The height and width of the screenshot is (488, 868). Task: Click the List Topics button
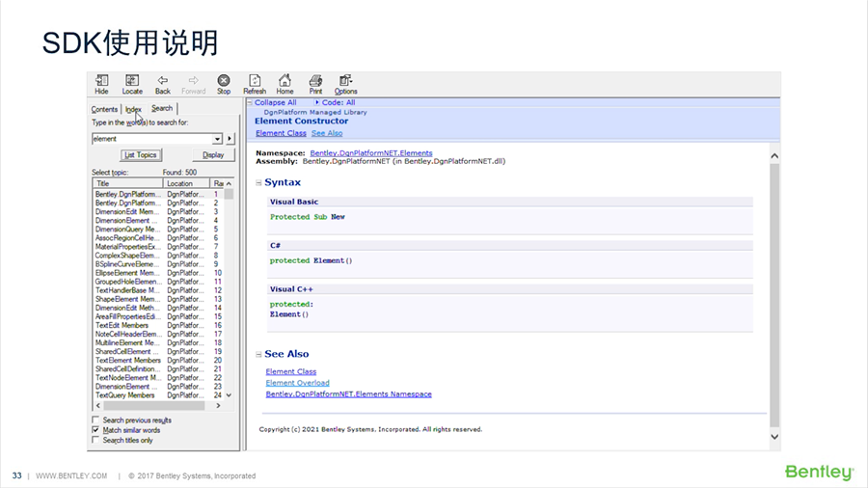141,155
